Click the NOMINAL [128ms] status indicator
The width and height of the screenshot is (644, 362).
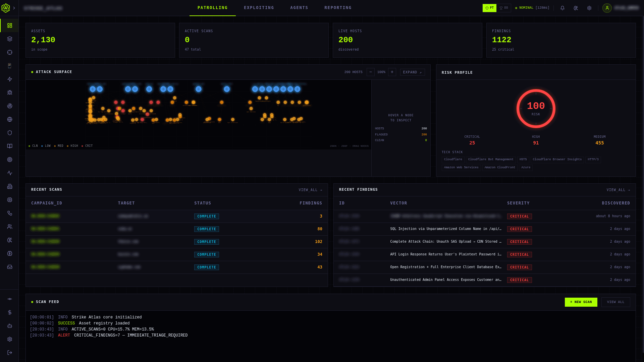532,8
